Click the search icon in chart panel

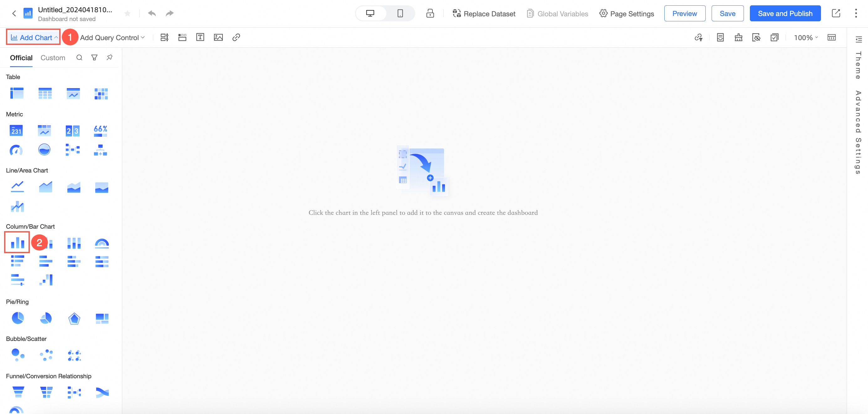tap(79, 58)
